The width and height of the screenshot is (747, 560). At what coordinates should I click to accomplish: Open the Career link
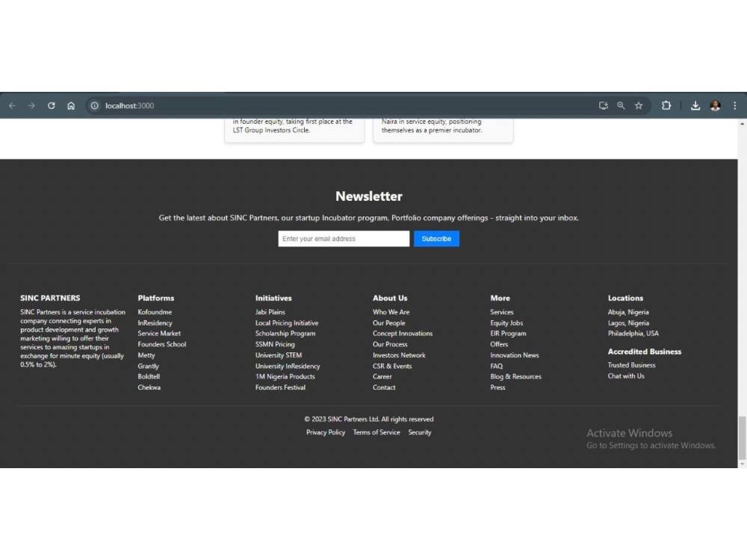pyautogui.click(x=382, y=376)
